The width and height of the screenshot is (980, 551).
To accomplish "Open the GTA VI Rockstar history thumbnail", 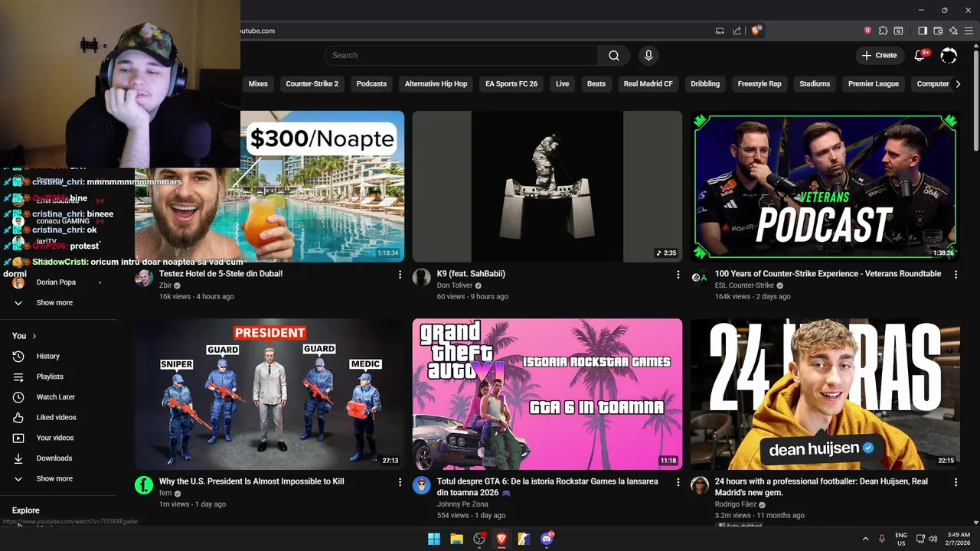I will coord(547,394).
